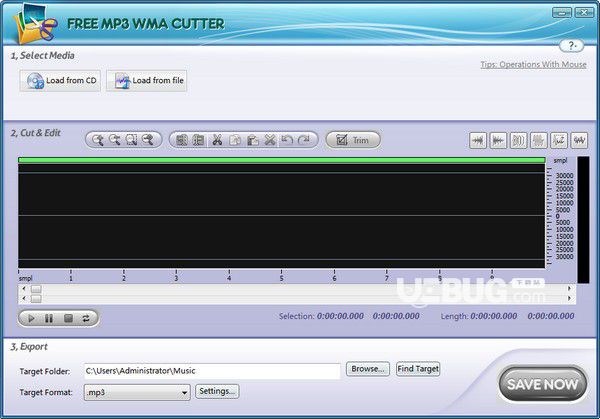Click the green progress bar above waveform

click(282, 160)
